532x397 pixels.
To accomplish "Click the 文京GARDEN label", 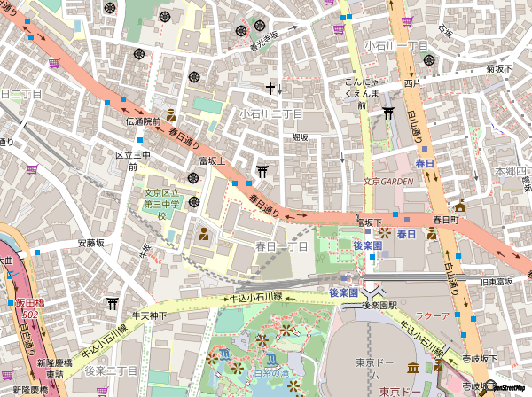I will click(x=389, y=182).
